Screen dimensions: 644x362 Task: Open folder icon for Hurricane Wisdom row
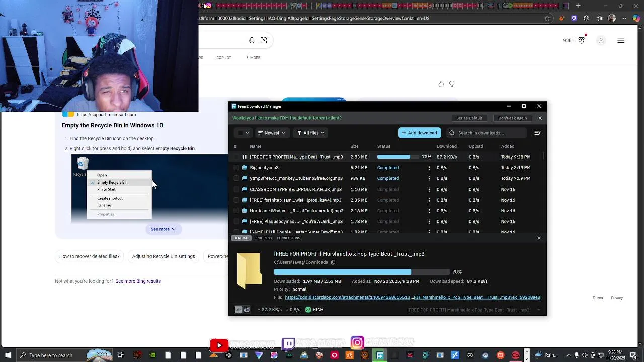point(245,211)
